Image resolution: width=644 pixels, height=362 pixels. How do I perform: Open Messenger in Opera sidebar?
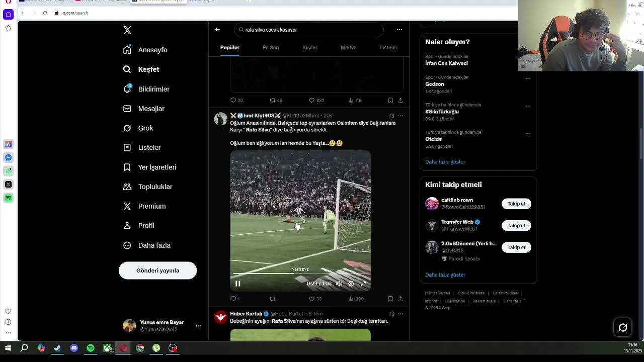[9, 157]
